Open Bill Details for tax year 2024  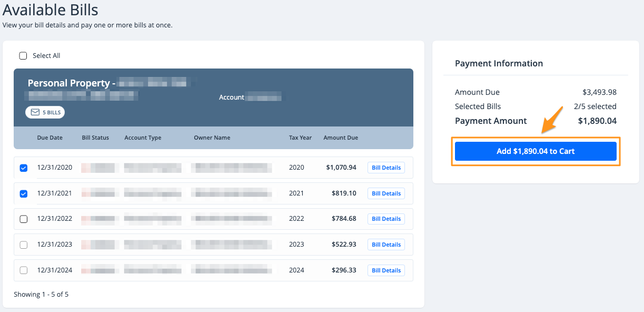(386, 270)
